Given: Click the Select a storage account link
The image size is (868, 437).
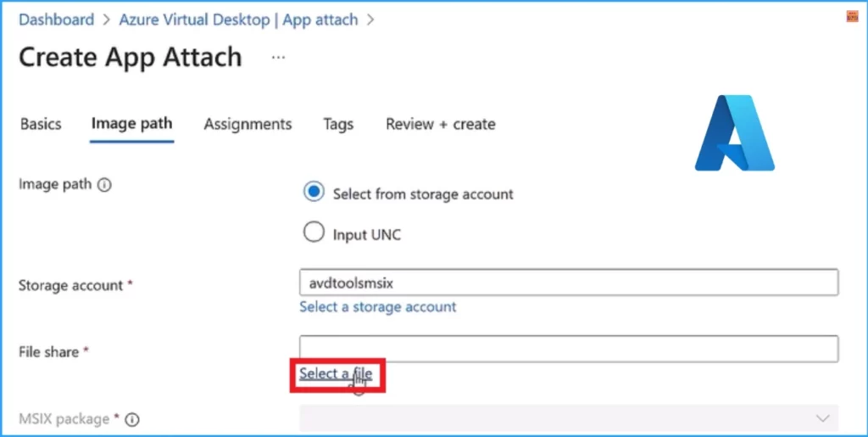Looking at the screenshot, I should coord(377,306).
